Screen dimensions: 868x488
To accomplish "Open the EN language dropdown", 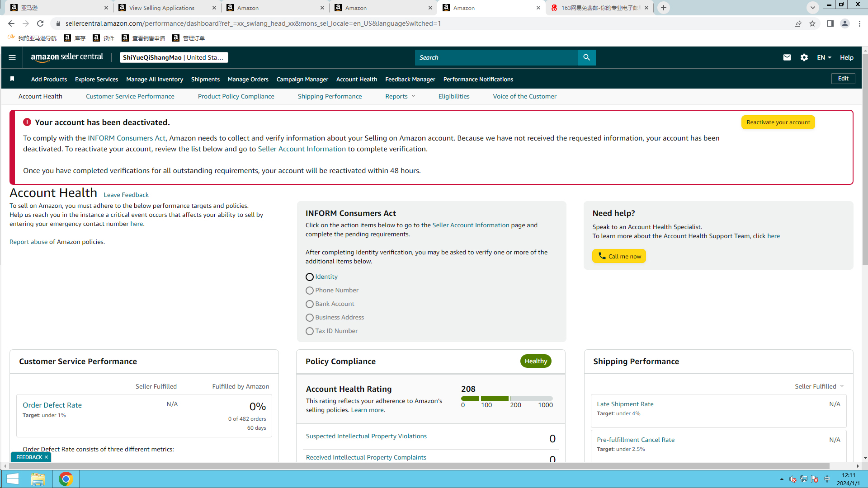I will (x=824, y=57).
